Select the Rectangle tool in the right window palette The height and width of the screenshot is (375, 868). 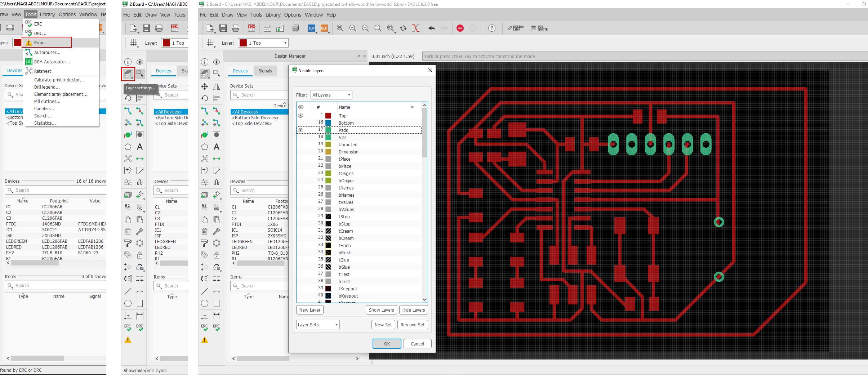point(217,303)
